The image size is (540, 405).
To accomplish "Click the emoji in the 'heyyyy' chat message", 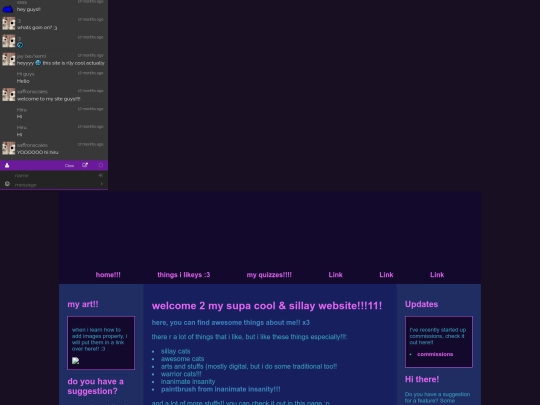I will (x=38, y=63).
